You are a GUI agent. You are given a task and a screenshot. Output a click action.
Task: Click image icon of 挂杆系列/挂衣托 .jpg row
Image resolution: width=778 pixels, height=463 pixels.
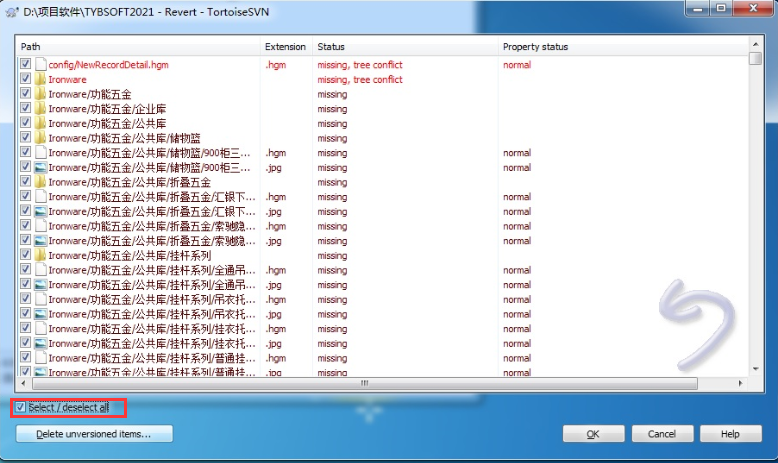click(x=40, y=343)
